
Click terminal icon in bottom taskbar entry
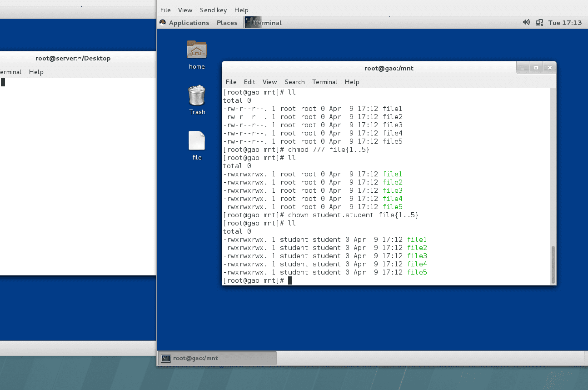click(166, 358)
